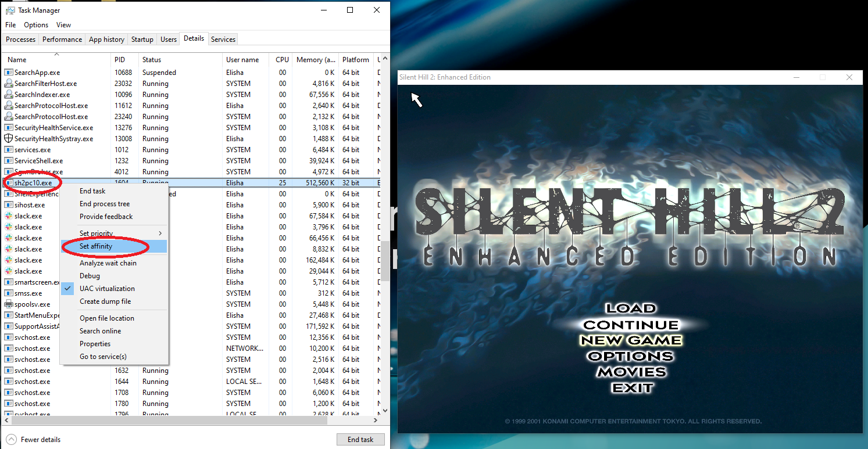The width and height of the screenshot is (868, 449).
Task: Sort the list by the Memory column header
Action: point(315,60)
